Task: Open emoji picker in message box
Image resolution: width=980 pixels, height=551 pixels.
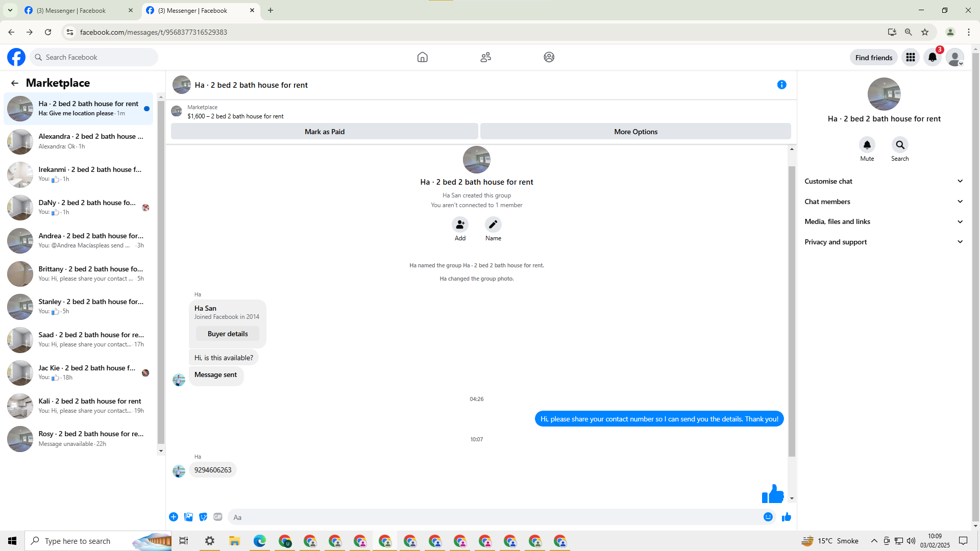Action: pos(768,517)
